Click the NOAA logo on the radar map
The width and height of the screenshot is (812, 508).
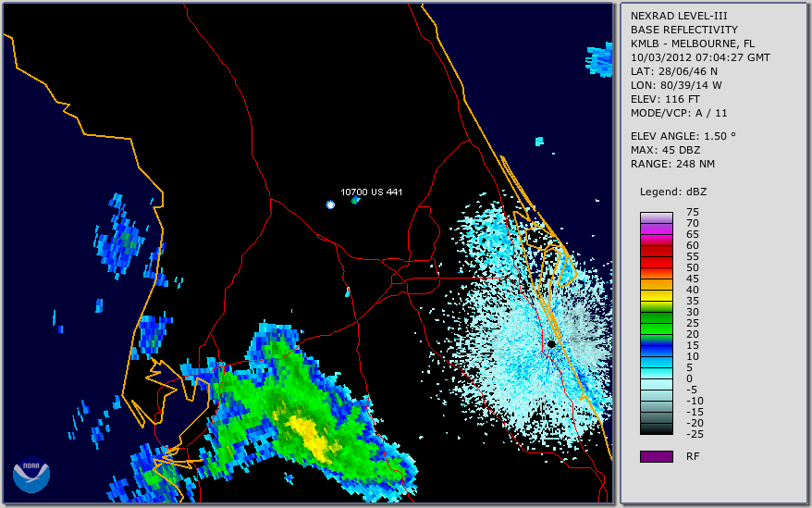(31, 475)
